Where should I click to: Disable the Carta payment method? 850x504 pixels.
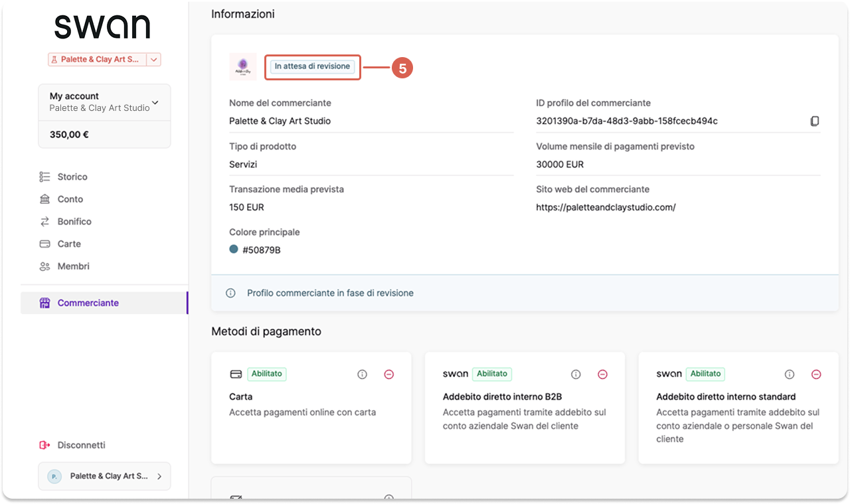coord(389,375)
